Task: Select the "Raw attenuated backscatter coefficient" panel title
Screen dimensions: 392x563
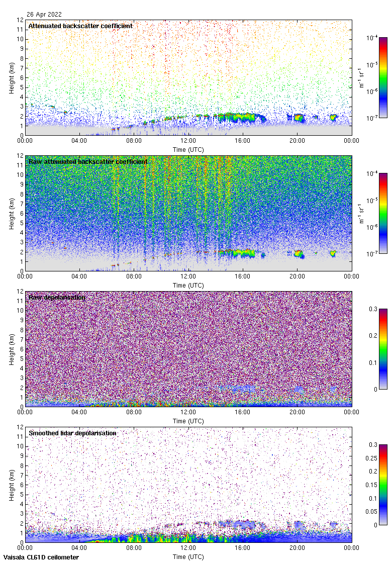Action: pos(88,161)
